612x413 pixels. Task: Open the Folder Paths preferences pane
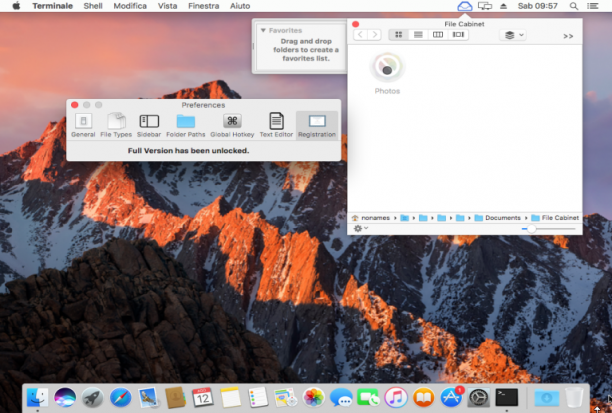click(x=186, y=125)
